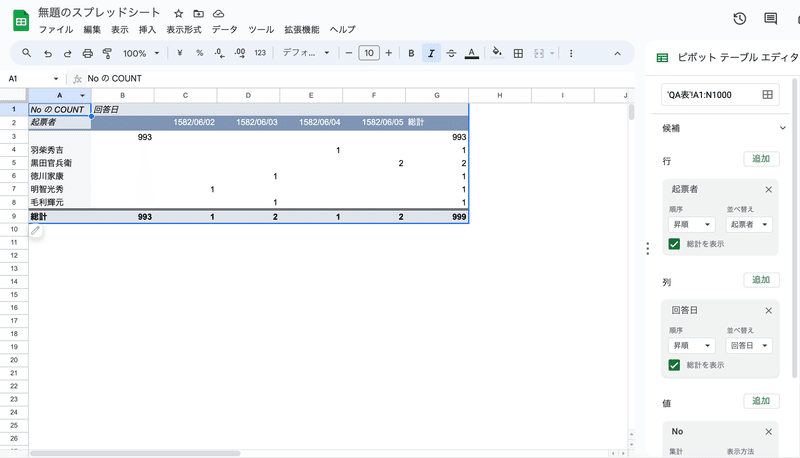Open データ menu

coord(225,30)
